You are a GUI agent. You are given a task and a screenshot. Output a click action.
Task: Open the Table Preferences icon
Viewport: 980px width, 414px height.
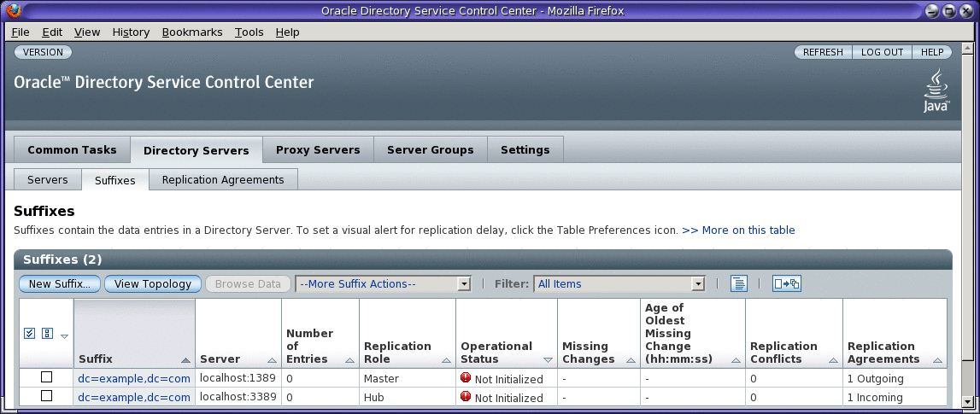pos(739,283)
